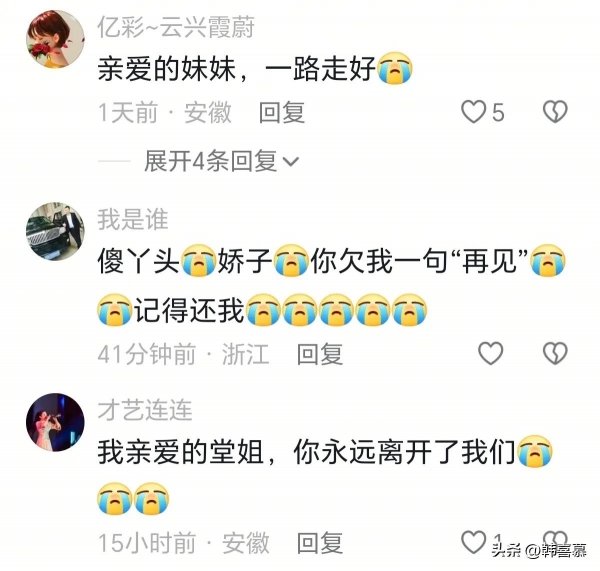Open 我是谁's avatar with the car

click(x=55, y=231)
